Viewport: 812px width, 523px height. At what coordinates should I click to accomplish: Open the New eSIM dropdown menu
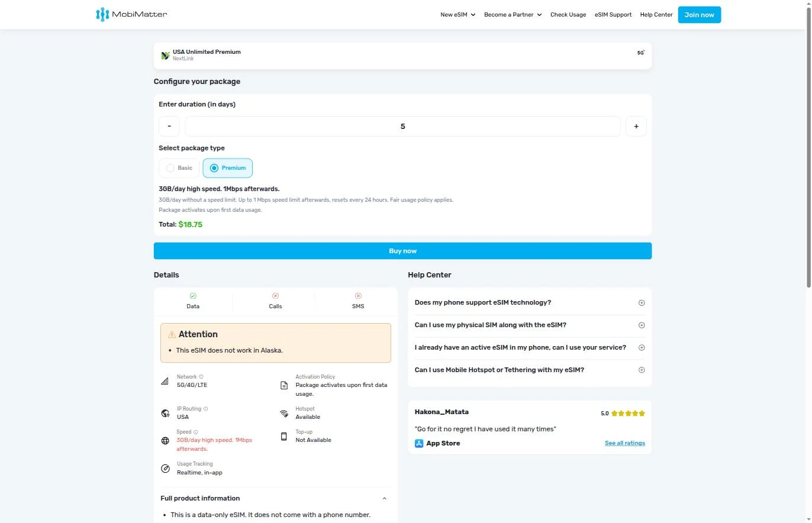458,15
